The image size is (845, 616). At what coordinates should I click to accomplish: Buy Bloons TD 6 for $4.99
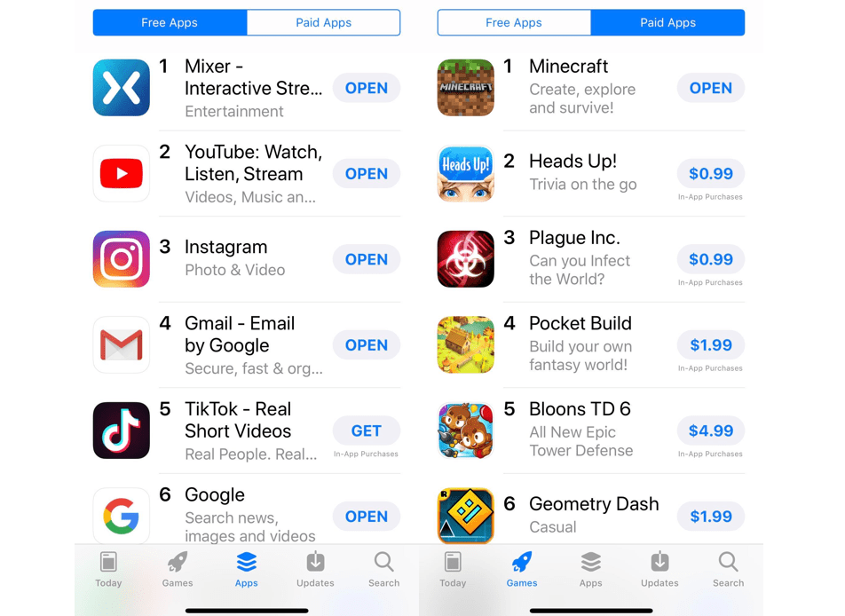click(x=711, y=430)
